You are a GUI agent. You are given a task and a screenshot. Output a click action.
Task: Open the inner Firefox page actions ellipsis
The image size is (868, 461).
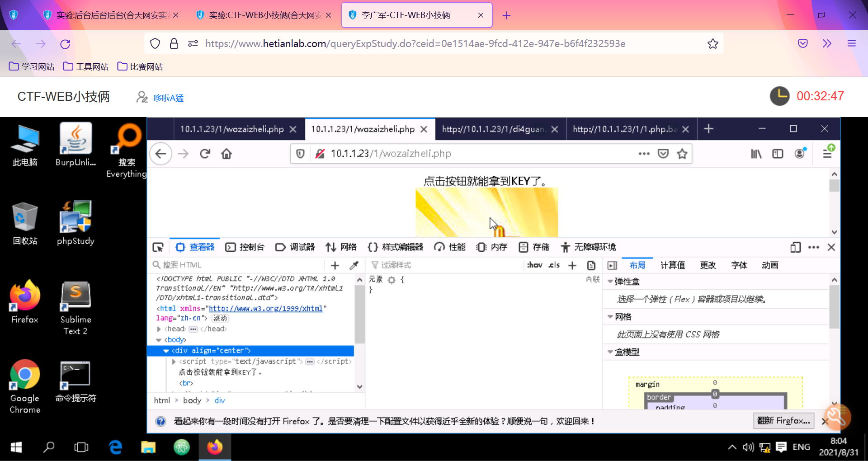pos(644,154)
